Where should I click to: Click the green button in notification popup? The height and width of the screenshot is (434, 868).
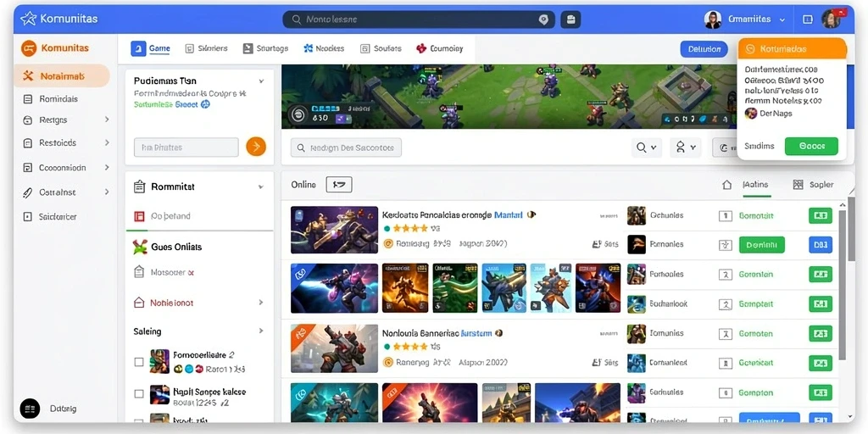pyautogui.click(x=811, y=146)
